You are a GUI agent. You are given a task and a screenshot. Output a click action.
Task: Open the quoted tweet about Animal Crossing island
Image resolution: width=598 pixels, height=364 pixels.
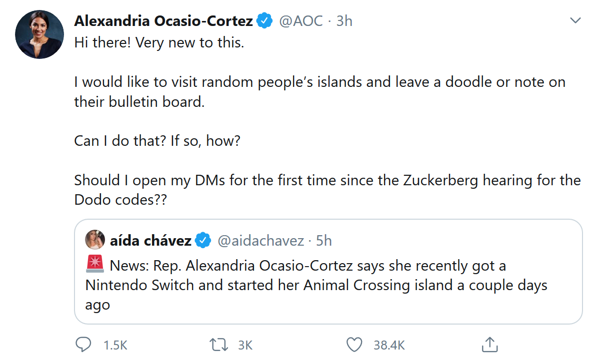pos(328,285)
